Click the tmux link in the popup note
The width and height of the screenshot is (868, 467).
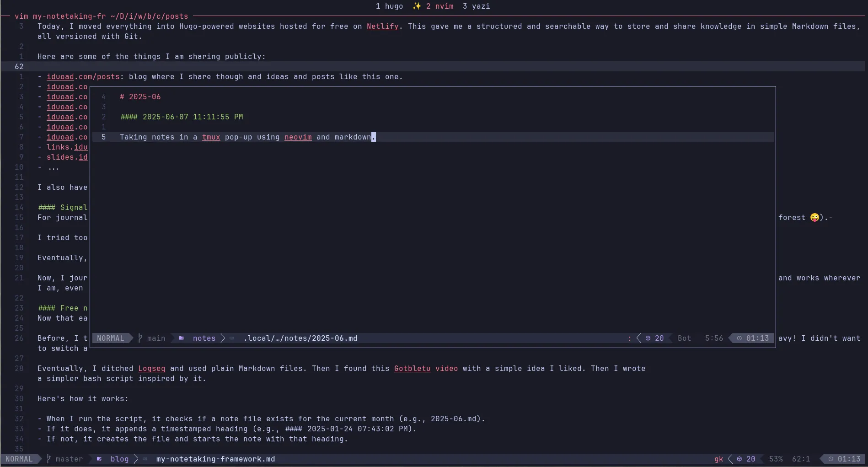(x=211, y=137)
